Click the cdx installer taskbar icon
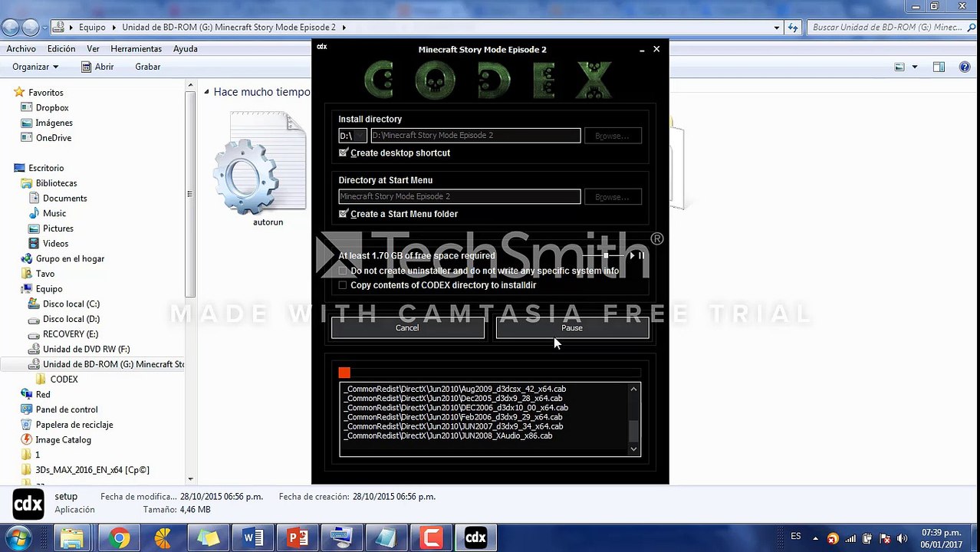 click(x=475, y=538)
